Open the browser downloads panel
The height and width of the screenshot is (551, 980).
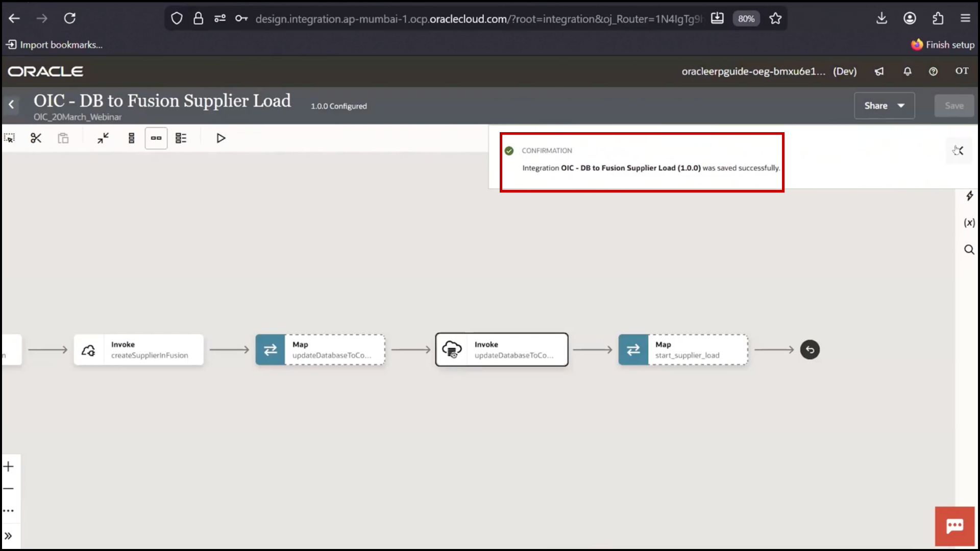[x=881, y=18]
